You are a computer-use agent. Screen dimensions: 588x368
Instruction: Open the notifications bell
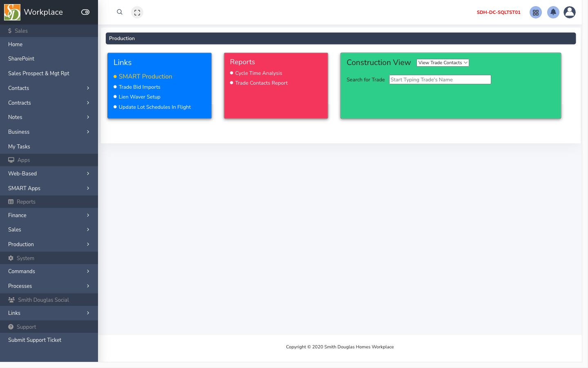click(553, 12)
